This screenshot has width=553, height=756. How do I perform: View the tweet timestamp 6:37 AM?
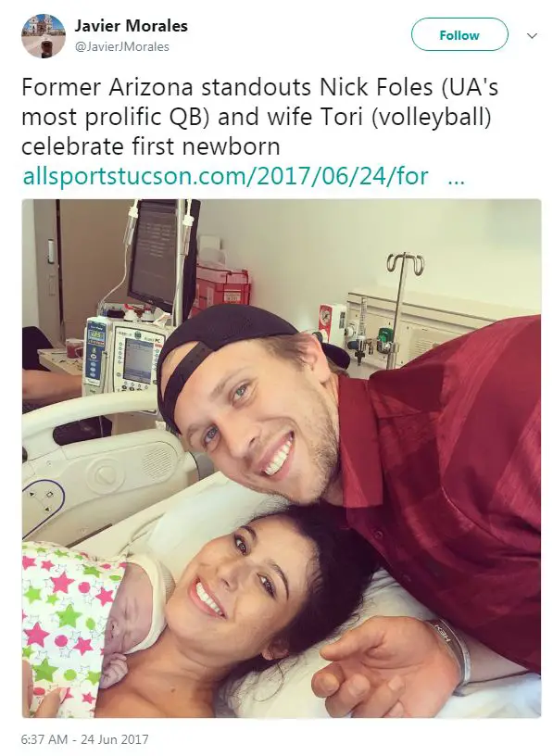[x=44, y=739]
